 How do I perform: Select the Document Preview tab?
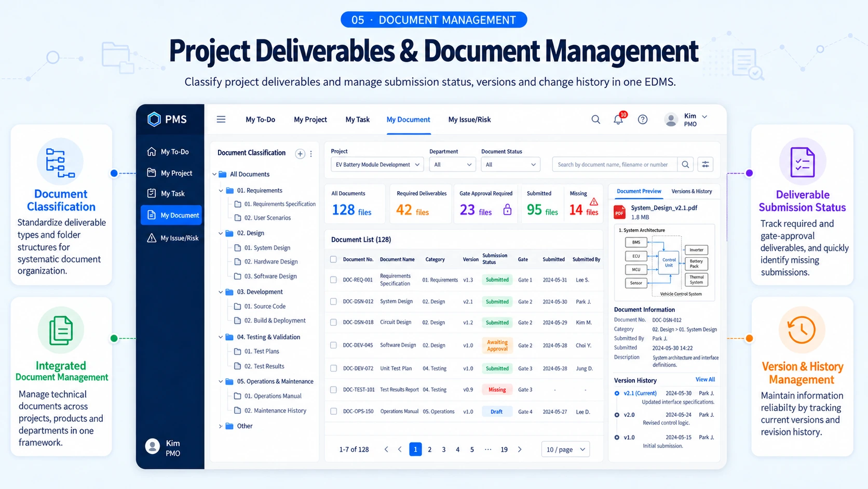(x=639, y=191)
